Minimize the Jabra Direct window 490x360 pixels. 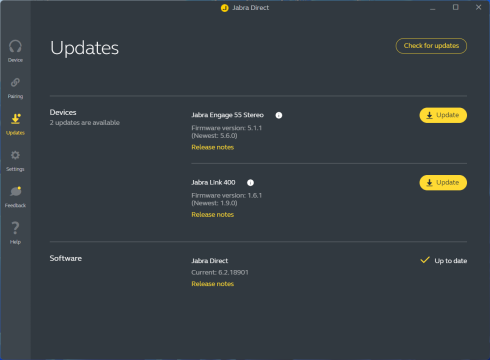point(433,8)
